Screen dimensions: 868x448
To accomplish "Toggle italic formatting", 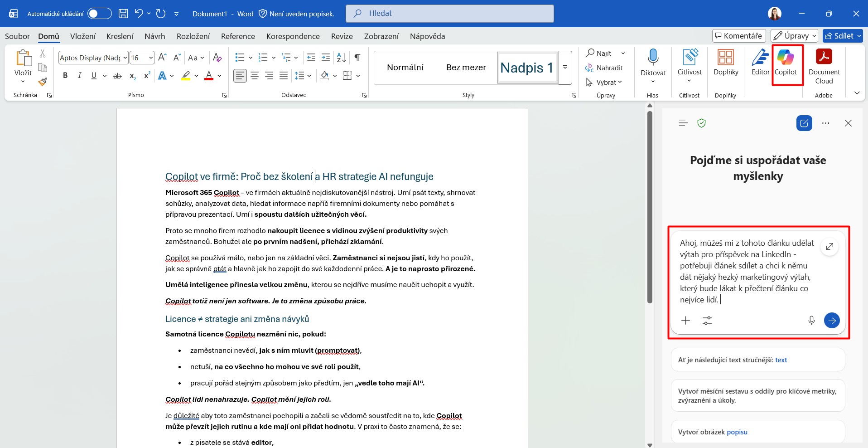I will click(79, 76).
